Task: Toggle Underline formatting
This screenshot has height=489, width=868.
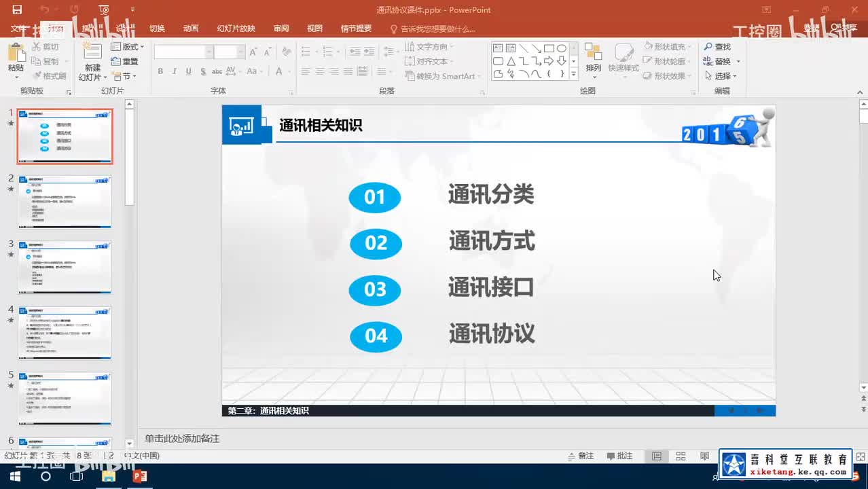Action: 188,71
